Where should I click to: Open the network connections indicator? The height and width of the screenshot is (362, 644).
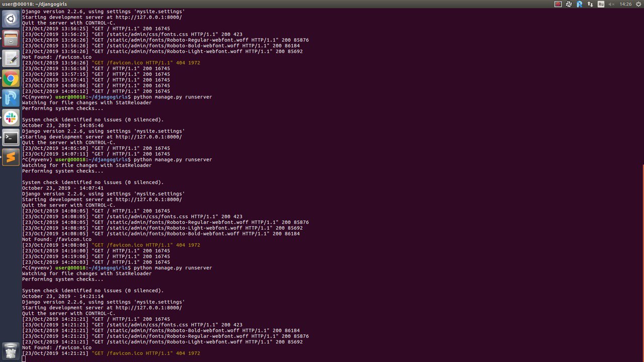[590, 4]
